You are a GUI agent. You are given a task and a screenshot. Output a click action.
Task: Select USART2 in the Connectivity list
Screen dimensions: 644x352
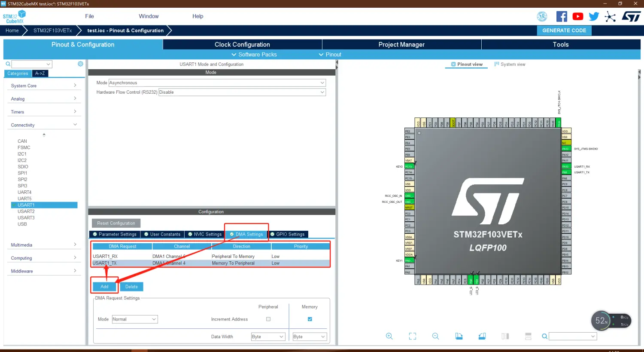(x=26, y=211)
